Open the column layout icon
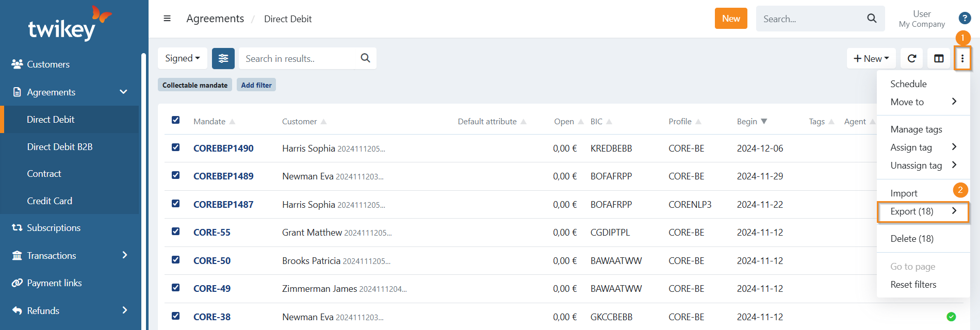 [x=939, y=58]
